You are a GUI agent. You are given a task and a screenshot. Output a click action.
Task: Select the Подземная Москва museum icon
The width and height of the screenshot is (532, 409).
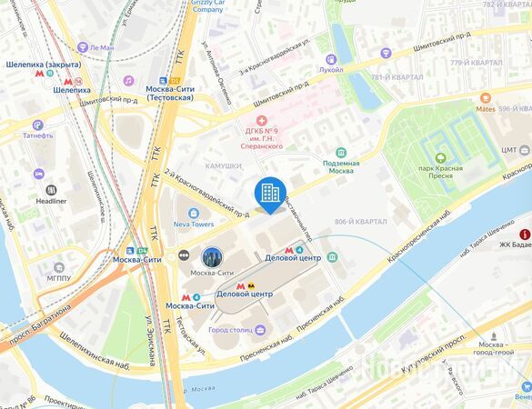341,153
